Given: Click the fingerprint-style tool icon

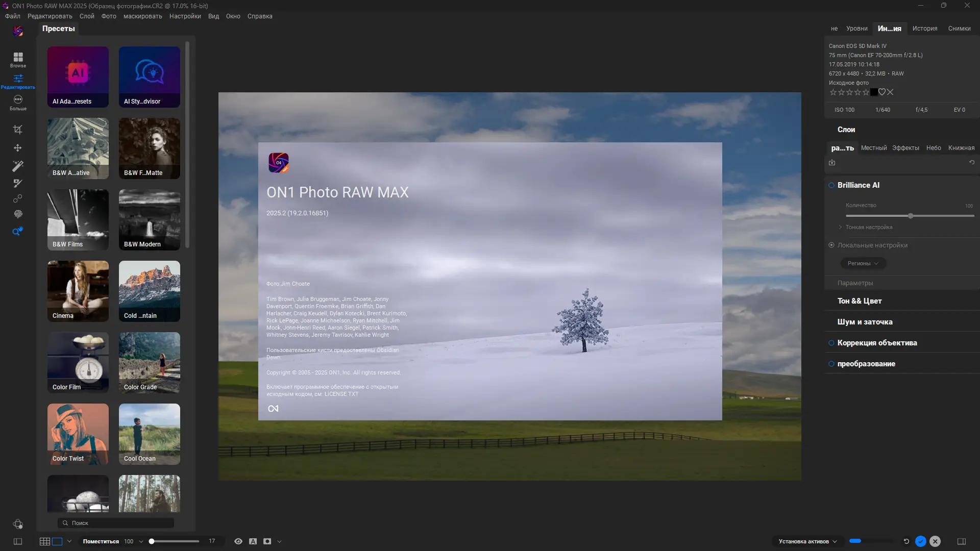Looking at the screenshot, I should 18,214.
